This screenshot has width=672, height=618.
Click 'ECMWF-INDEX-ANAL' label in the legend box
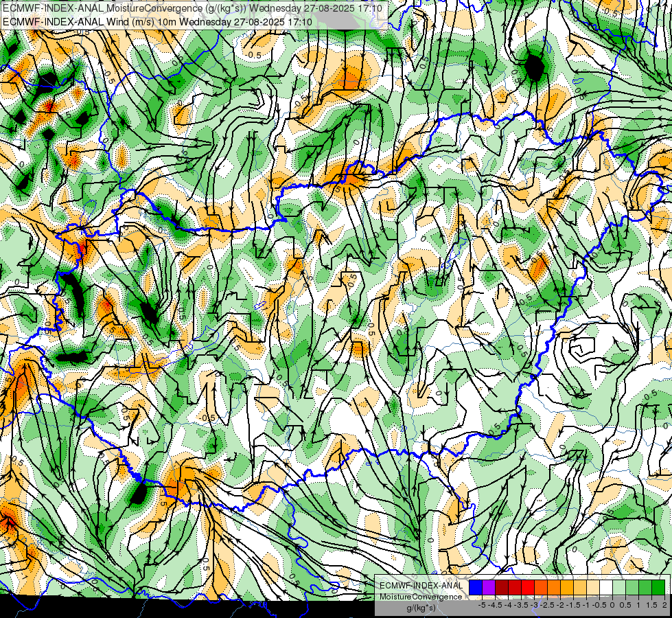coord(421,586)
